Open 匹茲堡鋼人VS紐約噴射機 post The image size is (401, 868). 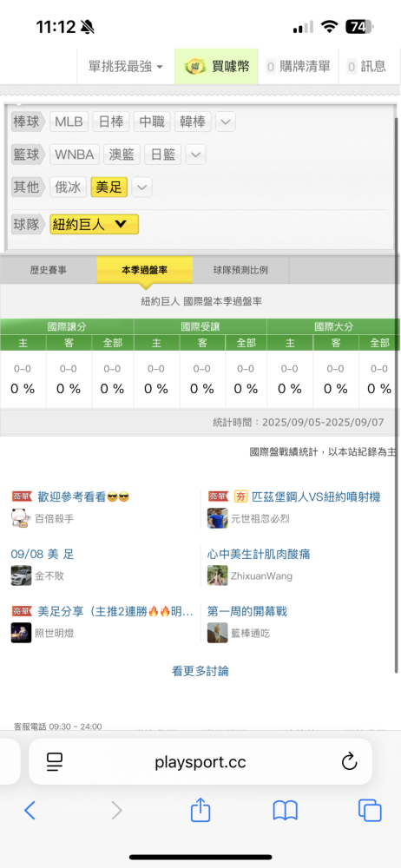pyautogui.click(x=316, y=496)
